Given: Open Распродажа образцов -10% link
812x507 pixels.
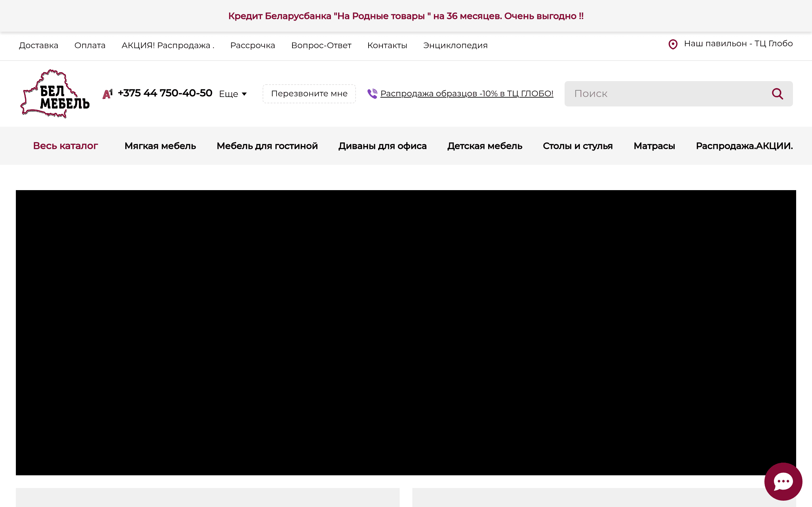Looking at the screenshot, I should click(466, 93).
